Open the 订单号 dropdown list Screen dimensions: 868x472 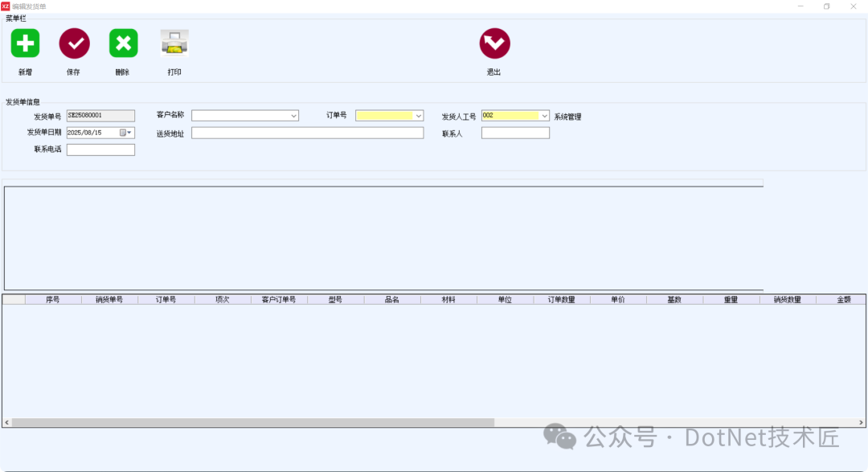(x=418, y=116)
